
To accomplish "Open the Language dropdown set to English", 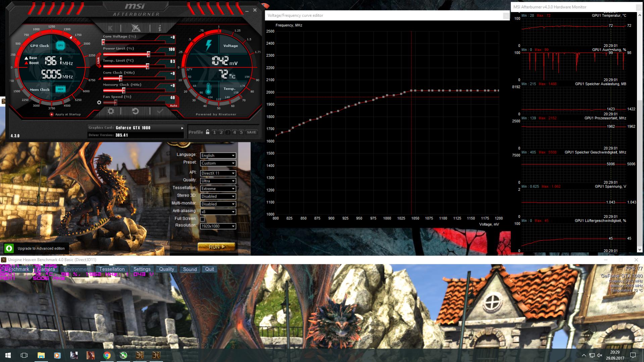I will (218, 155).
